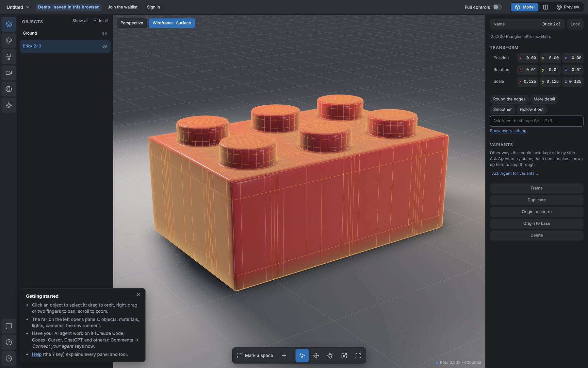Image resolution: width=588 pixels, height=368 pixels.
Task: Click Show all objects
Action: tap(80, 21)
